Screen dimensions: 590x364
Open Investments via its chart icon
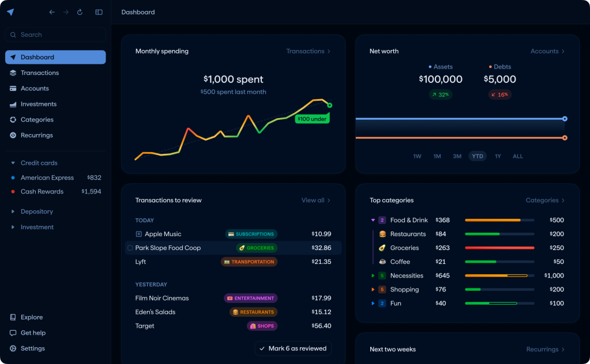pos(14,104)
